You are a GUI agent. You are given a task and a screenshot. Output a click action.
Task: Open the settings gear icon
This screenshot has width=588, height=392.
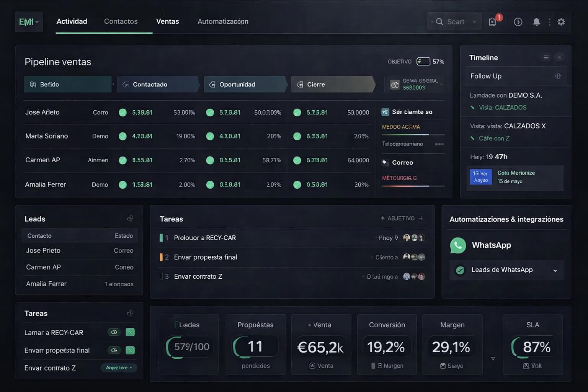(561, 22)
